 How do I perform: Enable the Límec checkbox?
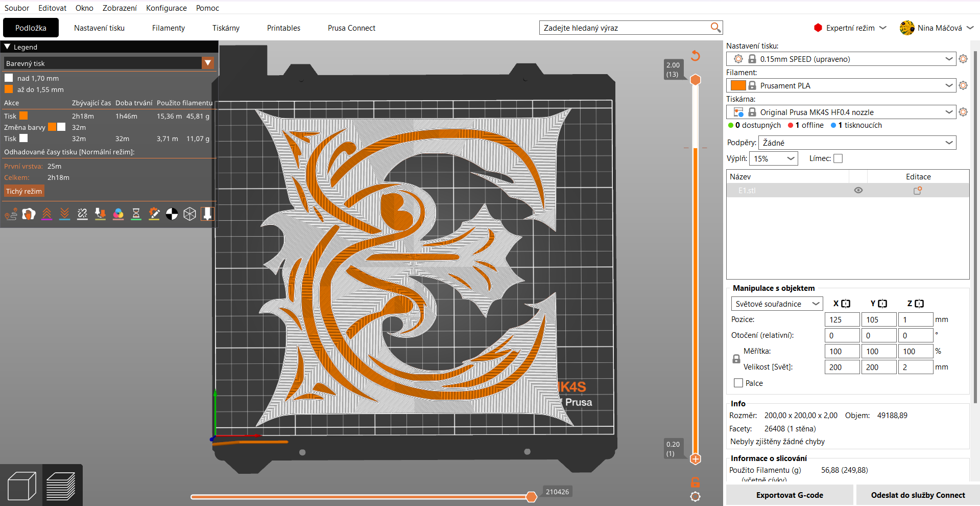point(838,158)
